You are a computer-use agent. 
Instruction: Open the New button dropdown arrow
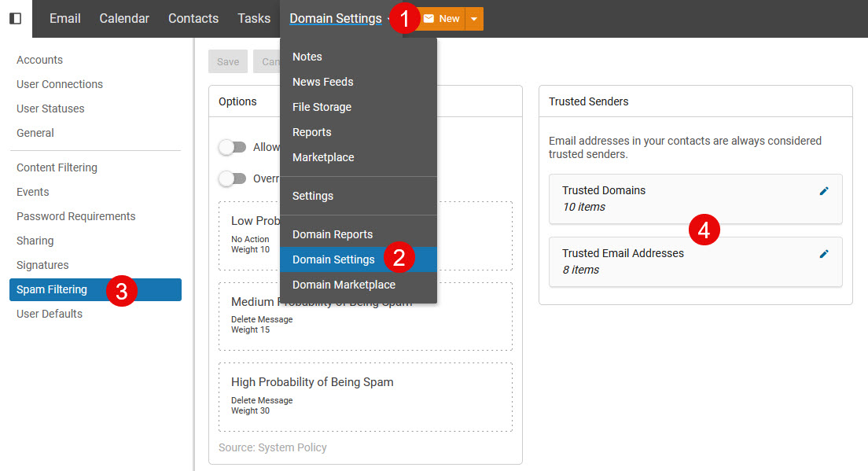click(474, 19)
